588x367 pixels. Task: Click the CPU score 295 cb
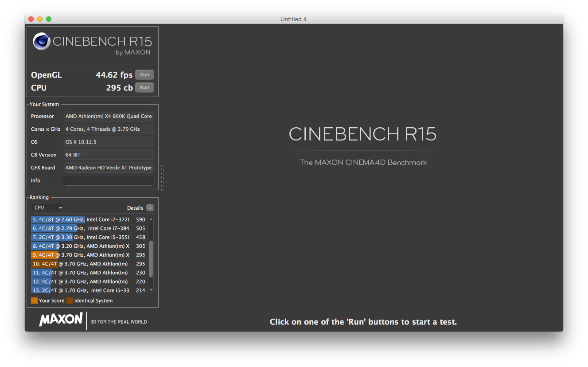tap(120, 88)
